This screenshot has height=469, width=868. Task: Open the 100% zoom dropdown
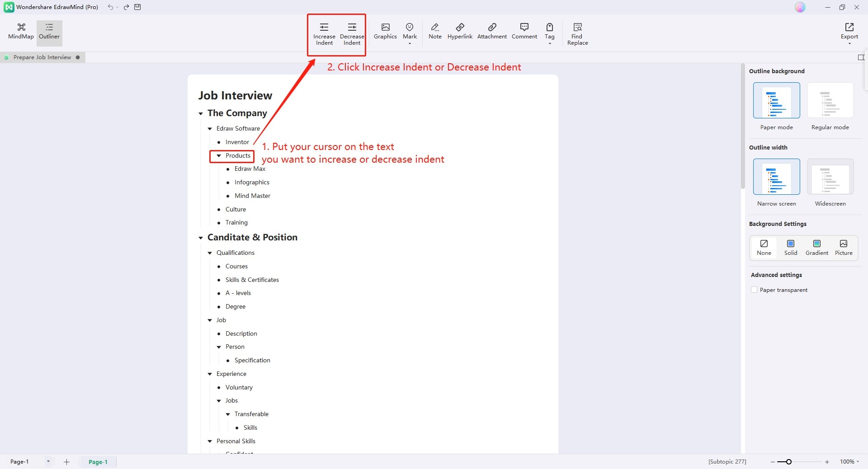click(849, 462)
